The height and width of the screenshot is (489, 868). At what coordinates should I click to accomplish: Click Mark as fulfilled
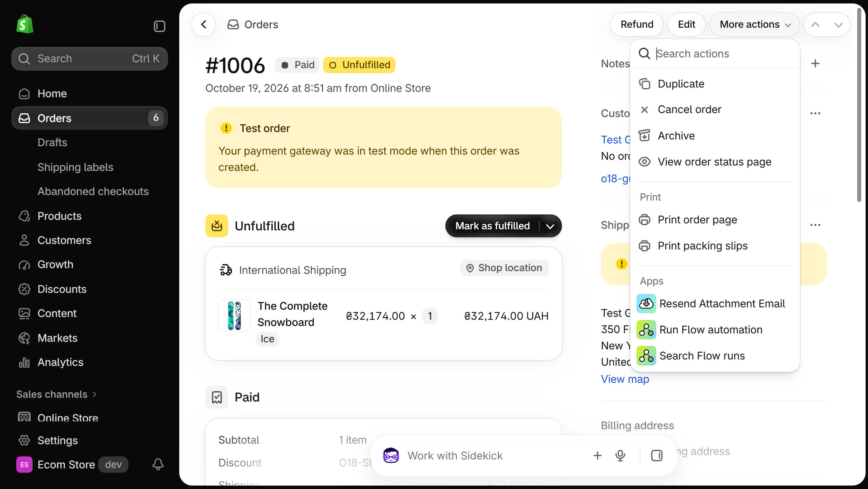pyautogui.click(x=492, y=226)
